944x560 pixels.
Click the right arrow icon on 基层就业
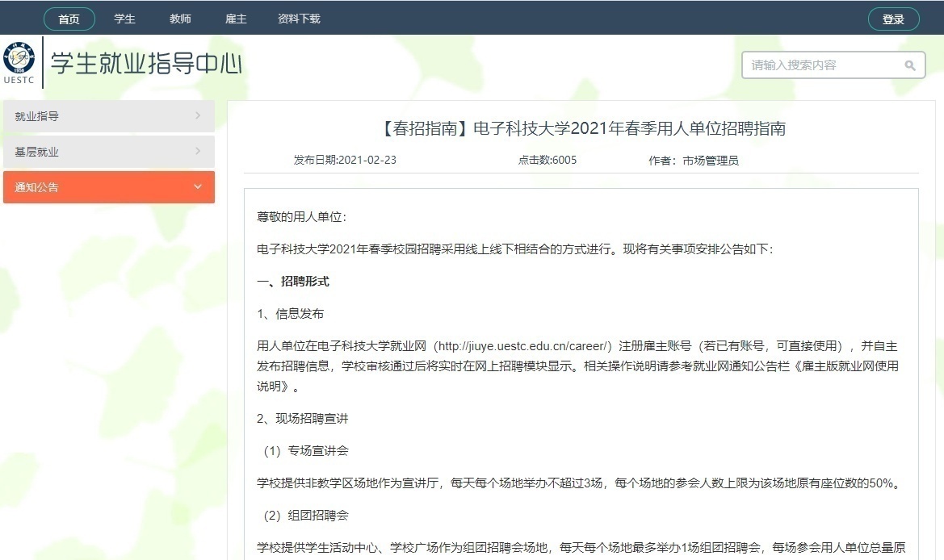point(198,151)
